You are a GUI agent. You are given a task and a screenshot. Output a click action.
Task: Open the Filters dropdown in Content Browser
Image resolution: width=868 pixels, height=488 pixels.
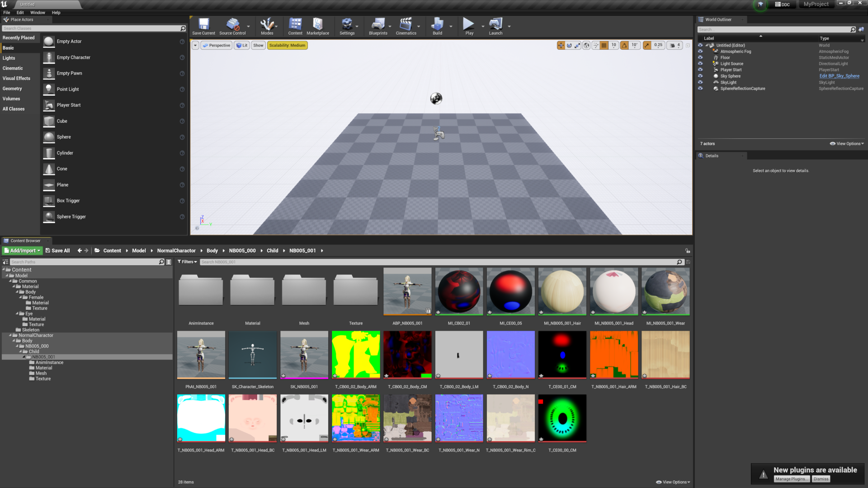tap(187, 262)
